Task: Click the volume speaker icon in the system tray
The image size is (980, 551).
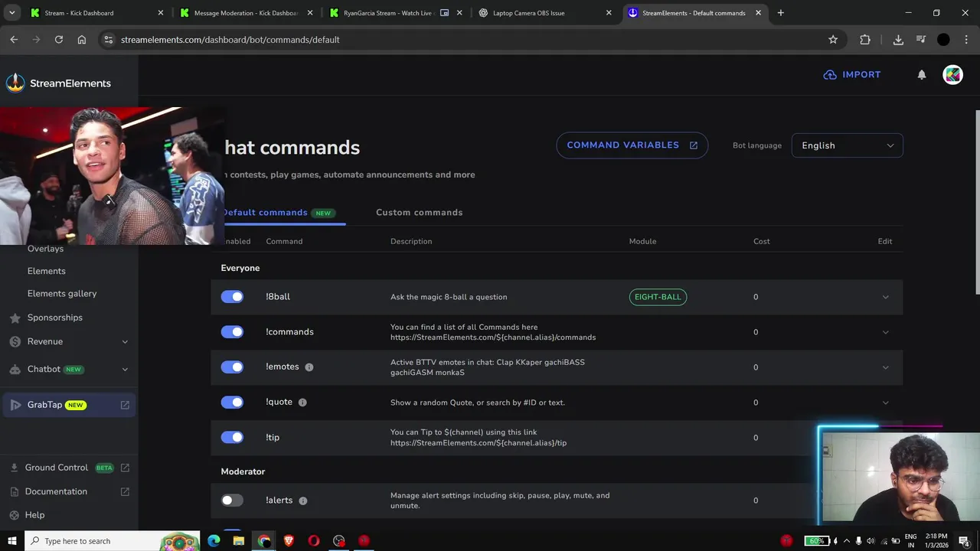Action: point(871,541)
